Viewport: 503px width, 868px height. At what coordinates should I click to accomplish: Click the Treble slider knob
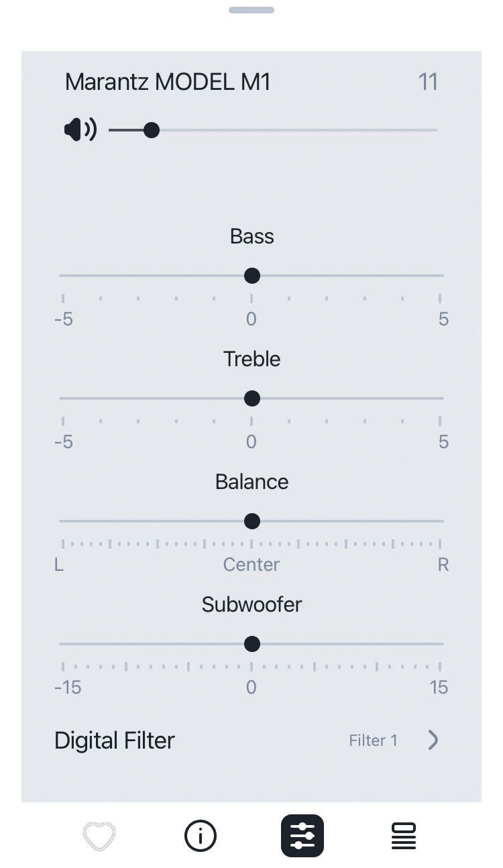pos(252,398)
